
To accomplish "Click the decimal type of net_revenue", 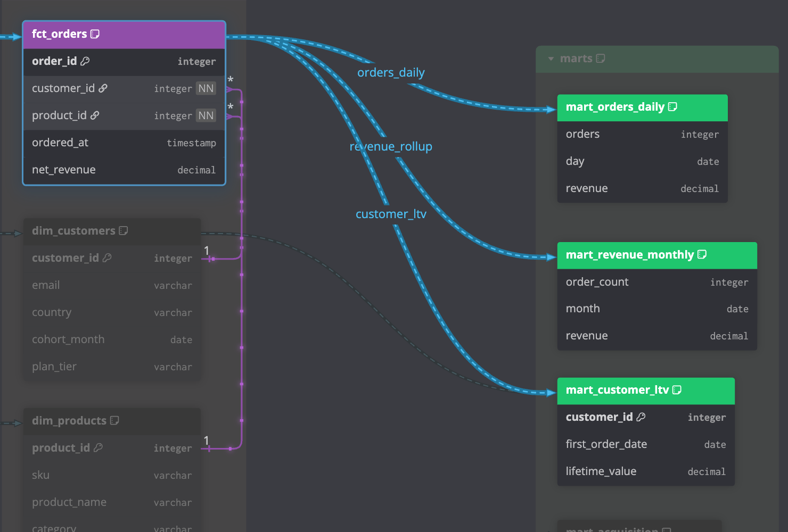I will 196,170.
